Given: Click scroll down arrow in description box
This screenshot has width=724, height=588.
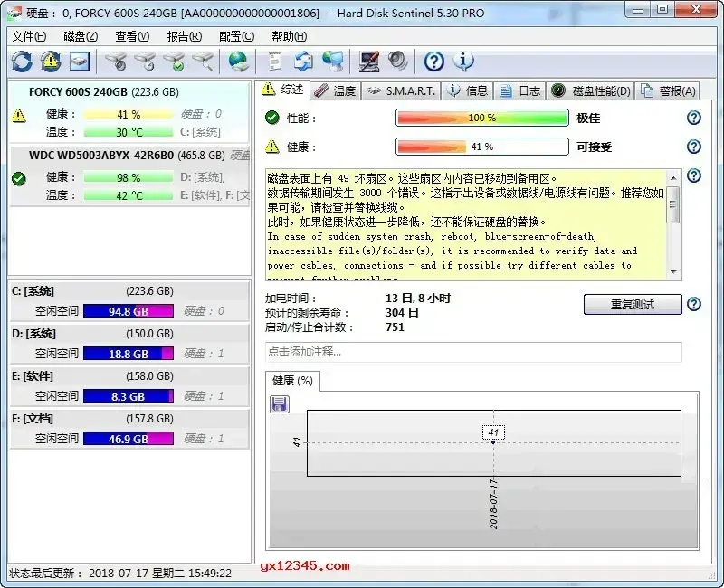Looking at the screenshot, I should 673,272.
